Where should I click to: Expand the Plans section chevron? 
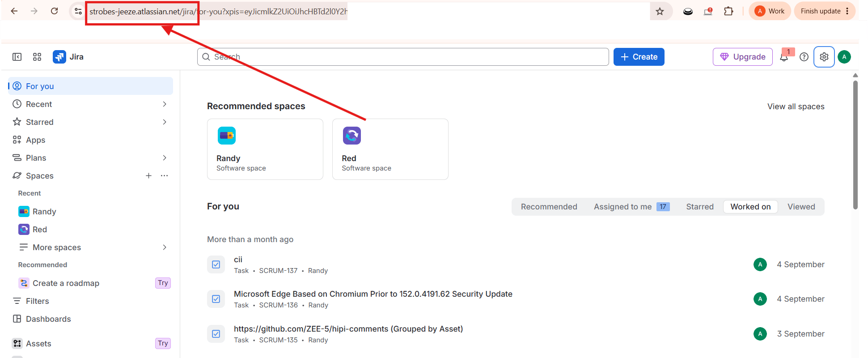click(165, 158)
